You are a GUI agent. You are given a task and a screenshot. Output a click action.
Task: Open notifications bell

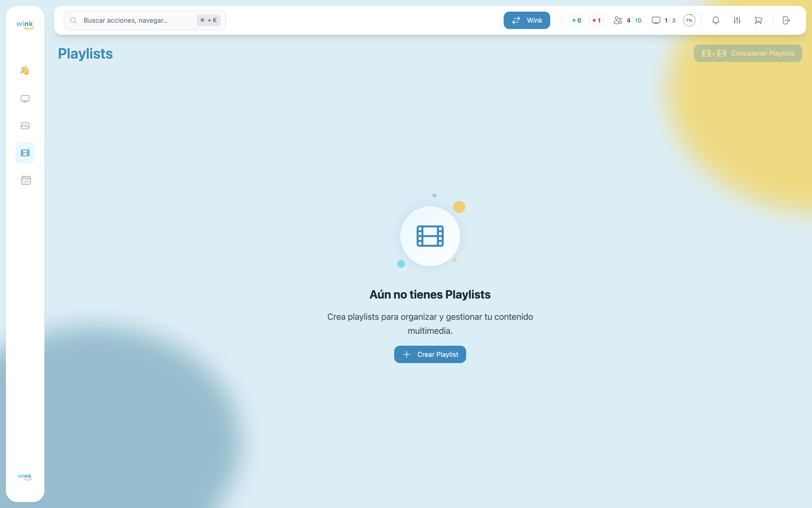click(x=715, y=21)
